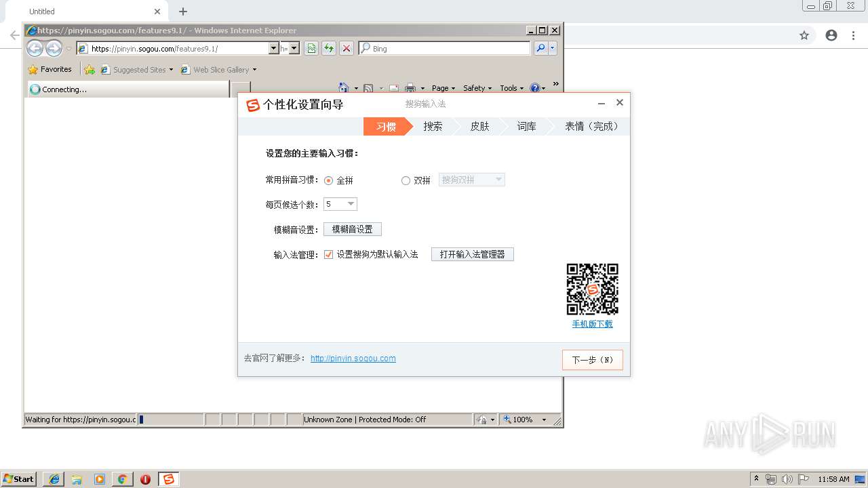Open 每页候选个数 dropdown

340,204
